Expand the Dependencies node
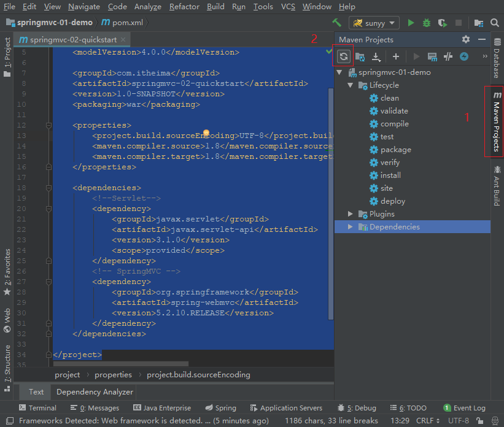The height and width of the screenshot is (427, 504). (351, 227)
